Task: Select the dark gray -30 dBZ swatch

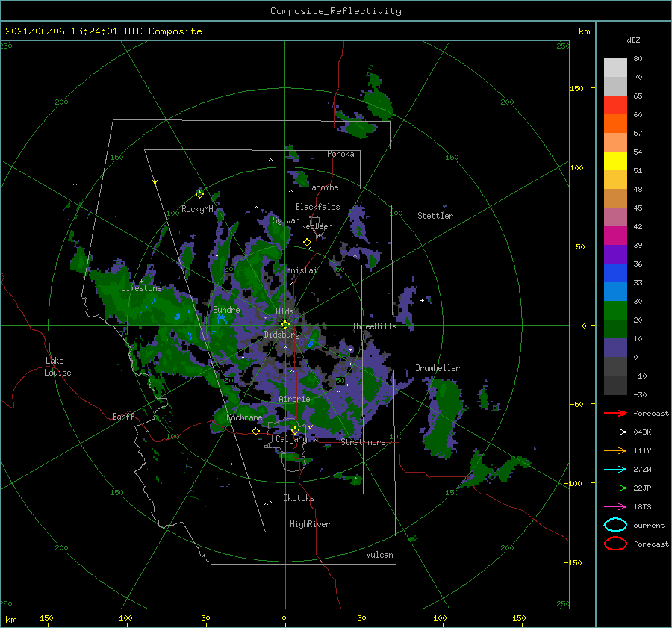Action: pos(615,385)
